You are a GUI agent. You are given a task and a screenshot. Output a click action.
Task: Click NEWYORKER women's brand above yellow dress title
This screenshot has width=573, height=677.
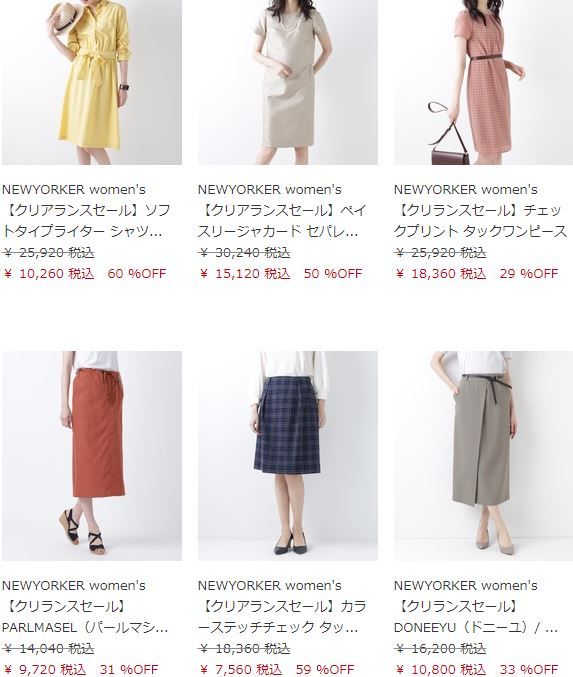pyautogui.click(x=73, y=190)
